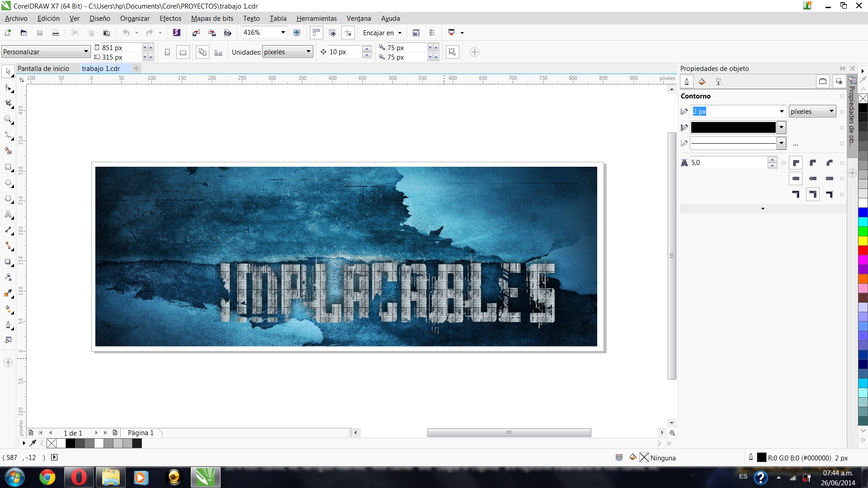
Task: Toggle Show Grid button
Action: coord(332,33)
